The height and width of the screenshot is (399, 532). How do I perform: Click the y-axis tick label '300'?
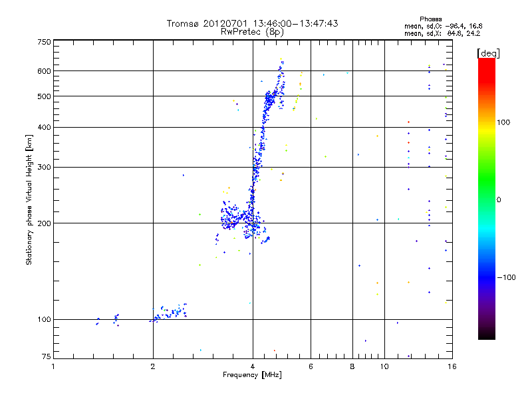point(44,168)
